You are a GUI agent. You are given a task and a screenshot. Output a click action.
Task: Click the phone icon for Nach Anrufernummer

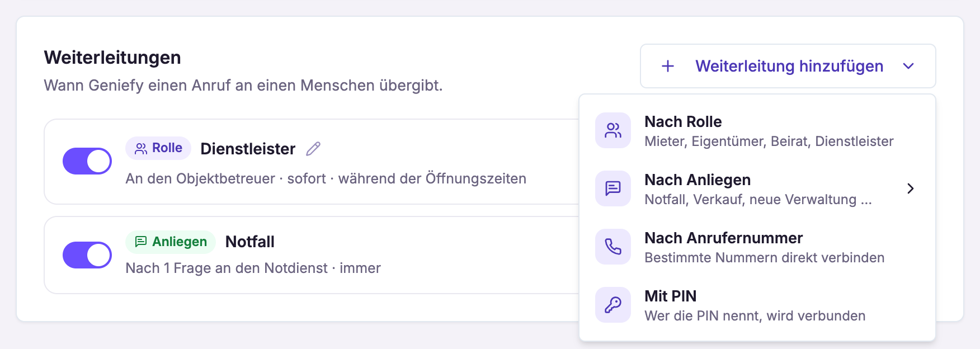613,247
